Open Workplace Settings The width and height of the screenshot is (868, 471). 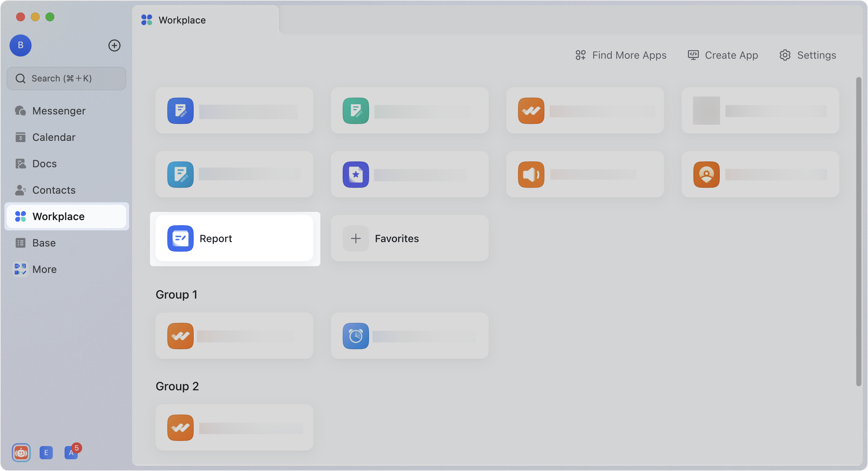coord(807,55)
